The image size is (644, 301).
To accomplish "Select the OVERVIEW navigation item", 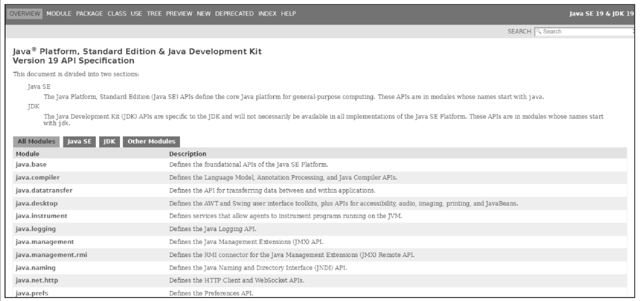I will [x=25, y=14].
